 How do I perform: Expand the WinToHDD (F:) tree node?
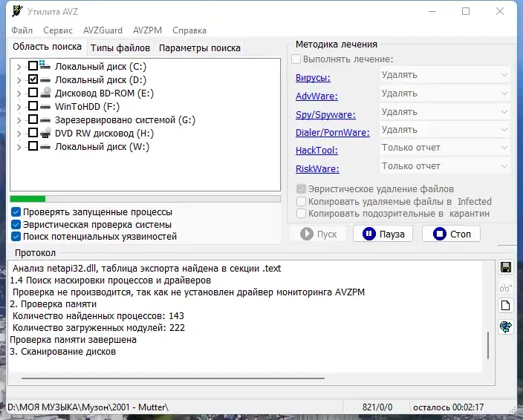pyautogui.click(x=19, y=107)
